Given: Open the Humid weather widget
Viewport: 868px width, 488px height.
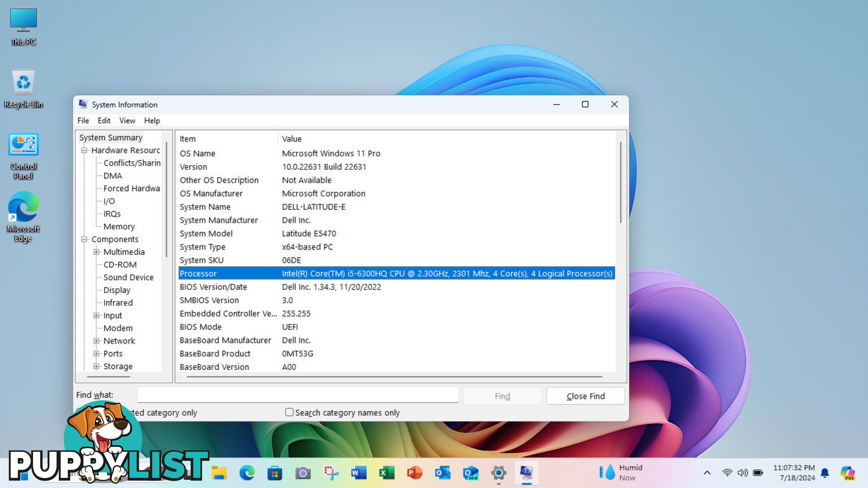Looking at the screenshot, I should pos(621,472).
